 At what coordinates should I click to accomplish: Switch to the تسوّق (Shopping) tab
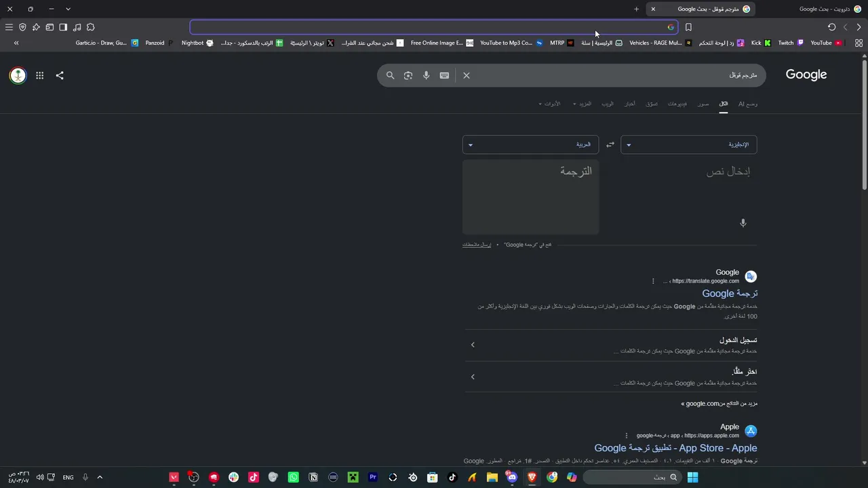652,104
